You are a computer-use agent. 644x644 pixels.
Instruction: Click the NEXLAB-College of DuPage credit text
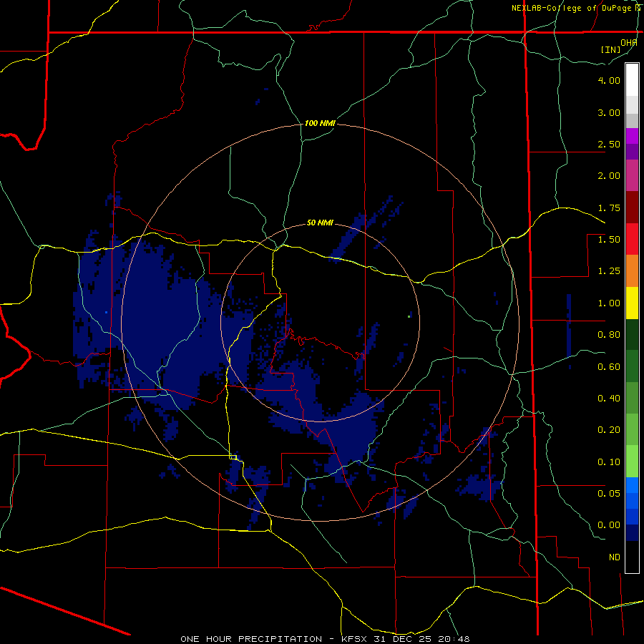[x=575, y=8]
